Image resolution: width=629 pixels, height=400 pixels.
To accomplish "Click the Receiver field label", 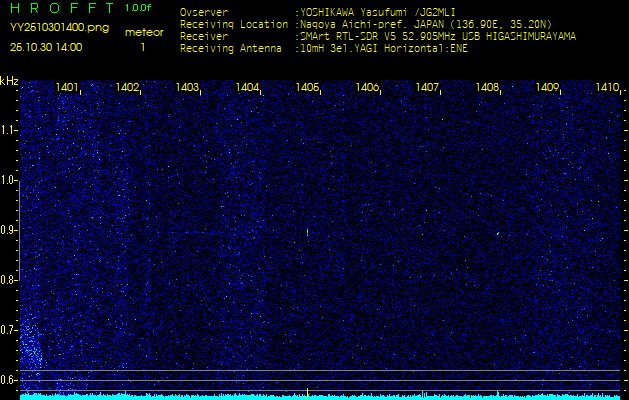I will (x=204, y=37).
